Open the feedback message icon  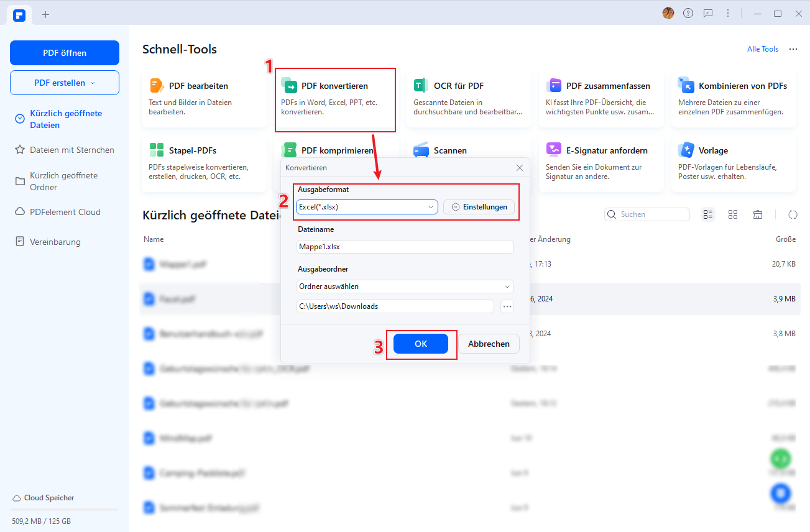coord(708,13)
